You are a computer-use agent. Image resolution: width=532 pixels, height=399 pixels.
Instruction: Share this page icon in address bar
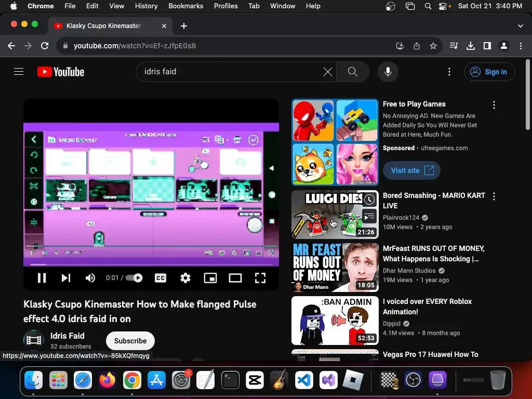pyautogui.click(x=417, y=46)
